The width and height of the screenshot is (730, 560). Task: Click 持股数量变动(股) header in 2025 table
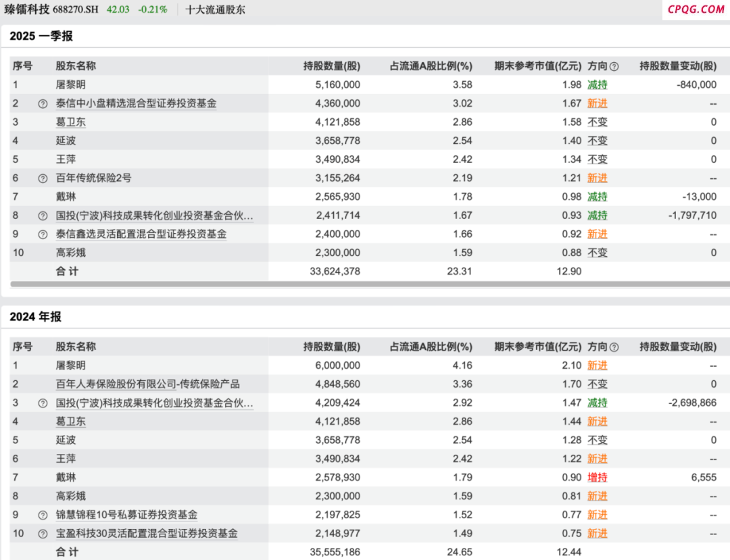tap(678, 66)
